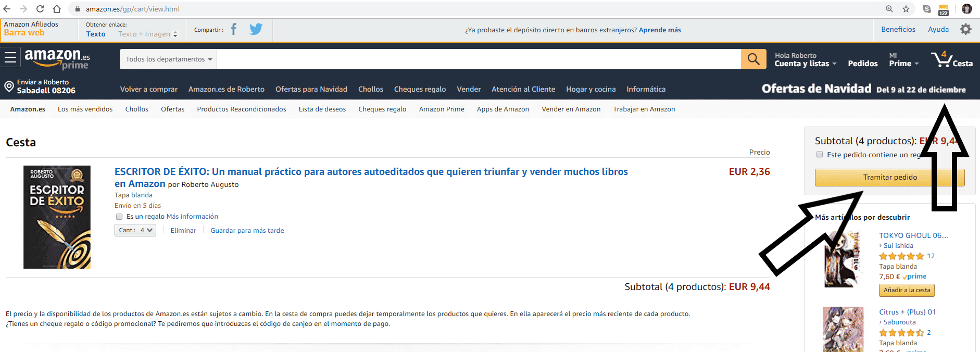
Task: Tick the Es un regalo checkbox
Action: [x=119, y=217]
